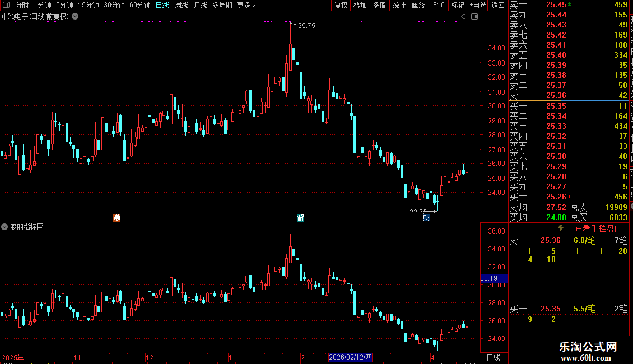The width and height of the screenshot is (633, 364).
Task: Click the 买十 25.26 bid row
Action: [x=569, y=197]
